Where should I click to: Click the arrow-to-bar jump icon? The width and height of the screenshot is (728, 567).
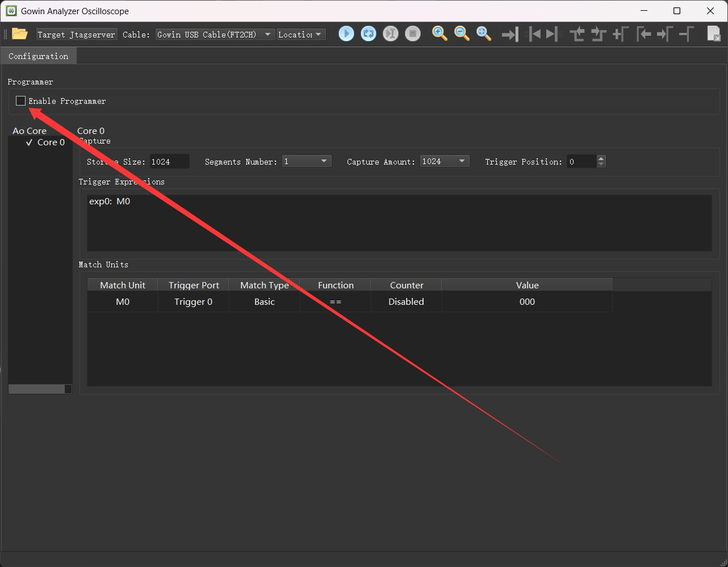click(510, 35)
